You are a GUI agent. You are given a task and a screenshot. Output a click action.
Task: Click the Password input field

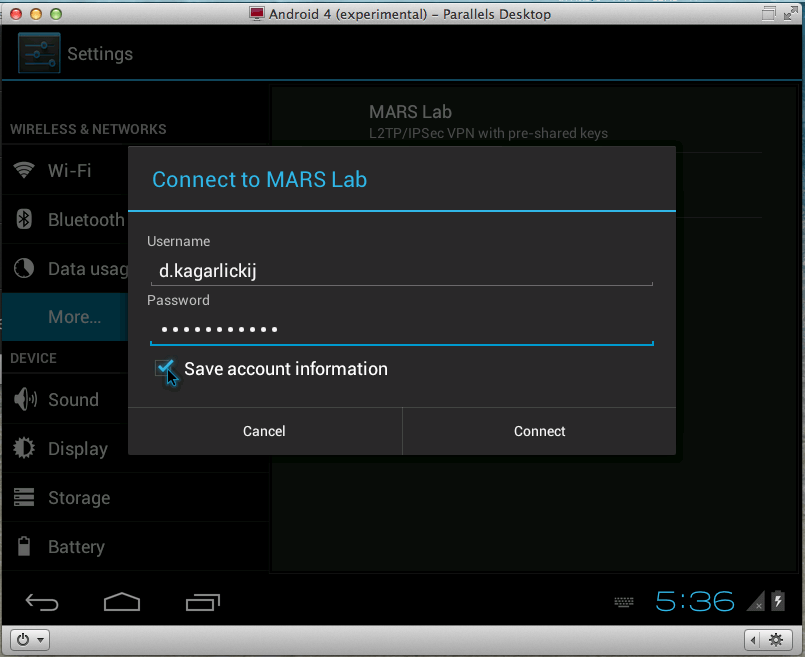click(401, 329)
